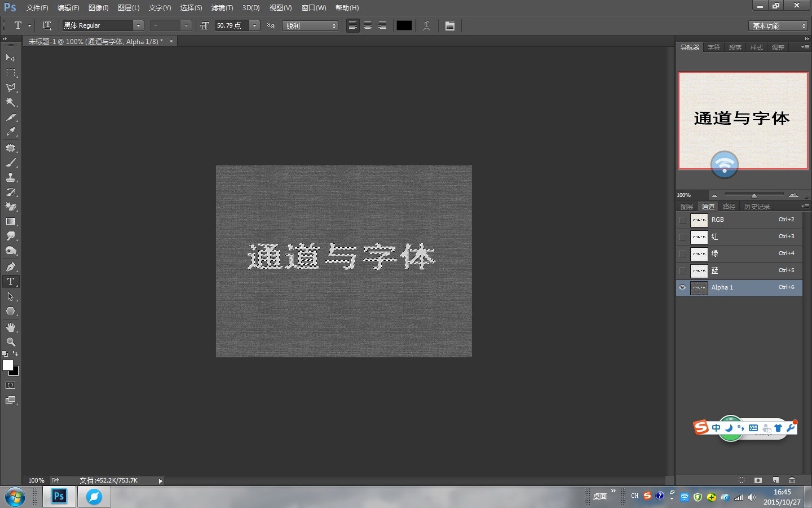
Task: Open the Type tool preset picker arrow
Action: pos(30,26)
